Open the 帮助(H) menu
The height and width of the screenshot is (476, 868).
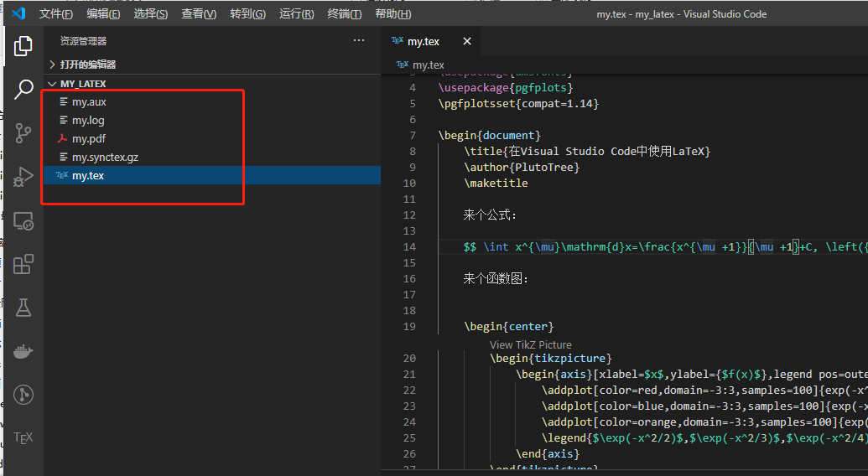[x=393, y=13]
